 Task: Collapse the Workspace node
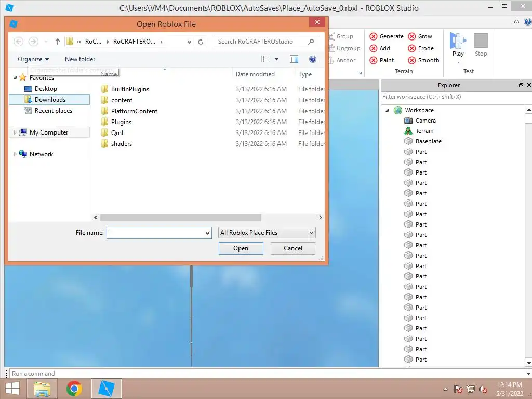coord(387,110)
